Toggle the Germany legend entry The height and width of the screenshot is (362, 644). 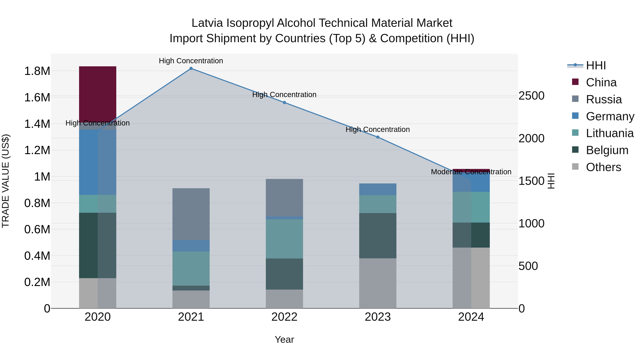tap(603, 116)
